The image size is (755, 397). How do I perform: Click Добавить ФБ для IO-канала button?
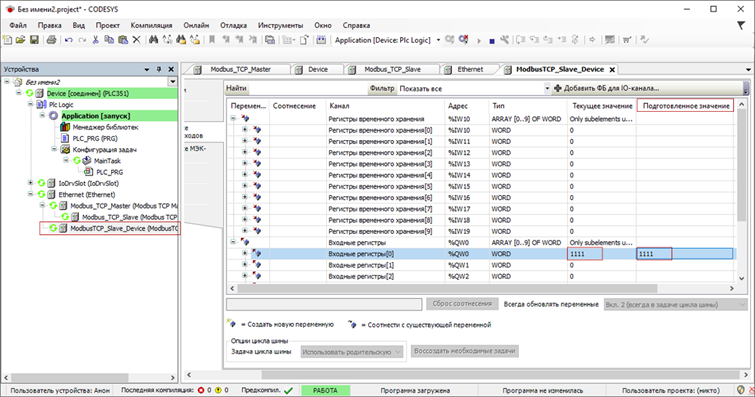coord(607,88)
